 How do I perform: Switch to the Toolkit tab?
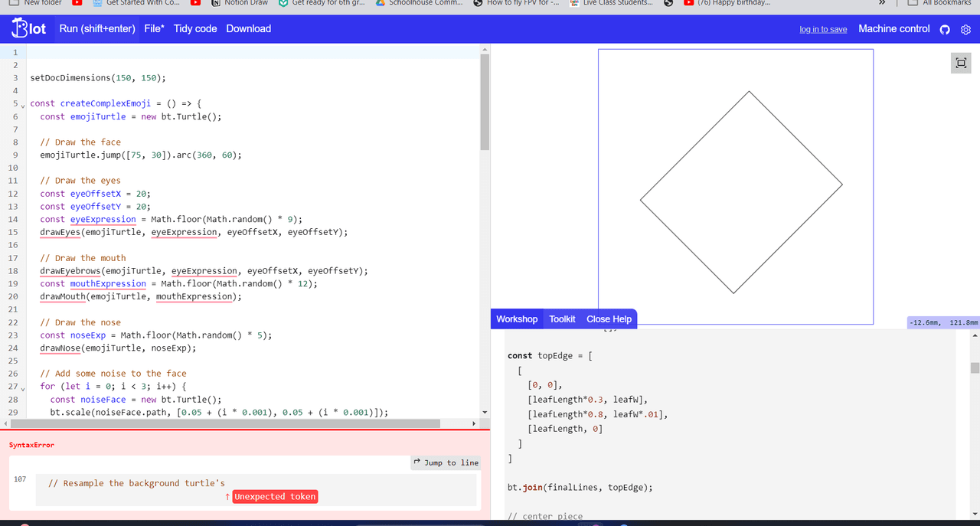click(x=562, y=319)
